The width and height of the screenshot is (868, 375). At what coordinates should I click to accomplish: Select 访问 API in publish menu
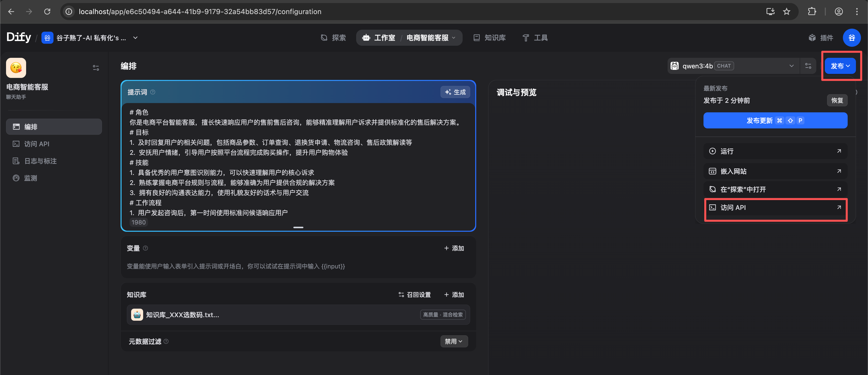click(x=775, y=207)
